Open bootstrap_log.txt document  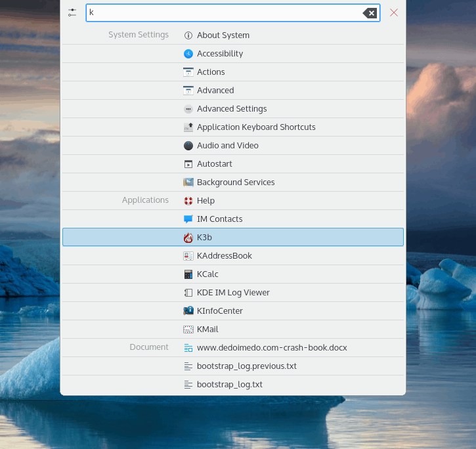233,385
